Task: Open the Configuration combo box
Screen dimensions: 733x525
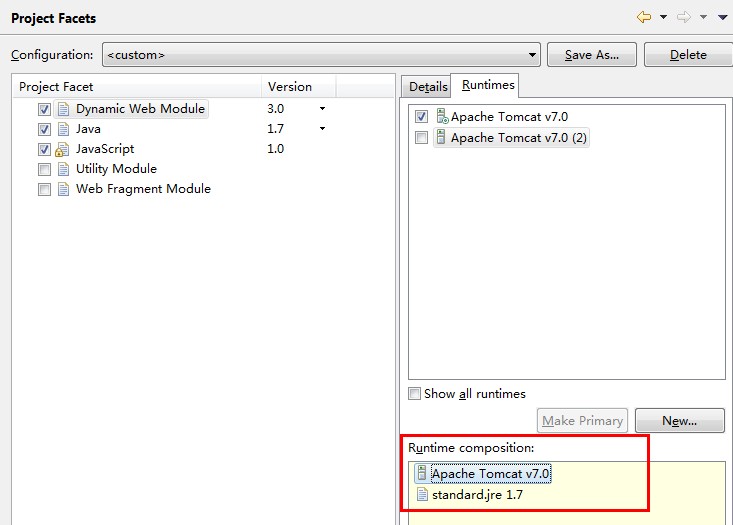Action: pos(321,55)
